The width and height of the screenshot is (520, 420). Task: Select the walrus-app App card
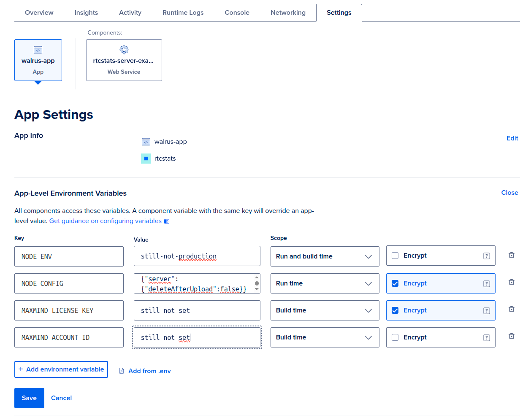[38, 60]
